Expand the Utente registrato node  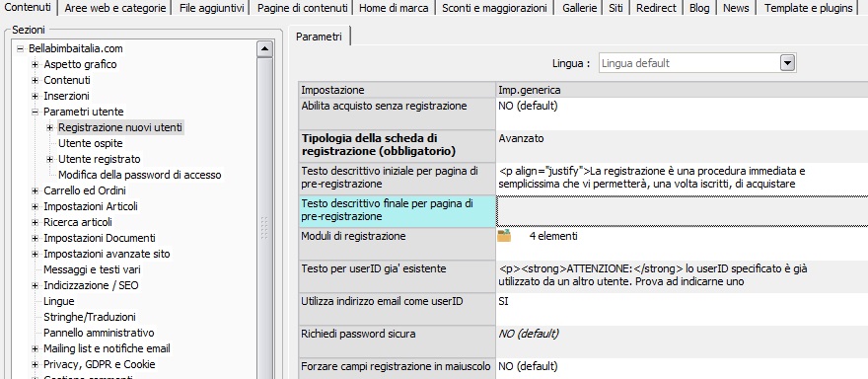coord(50,159)
